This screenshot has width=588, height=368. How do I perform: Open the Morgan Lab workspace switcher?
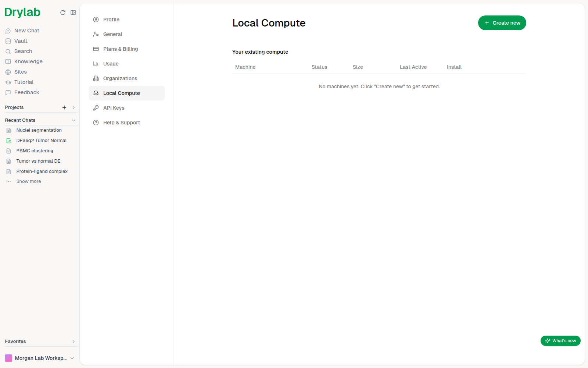click(40, 358)
